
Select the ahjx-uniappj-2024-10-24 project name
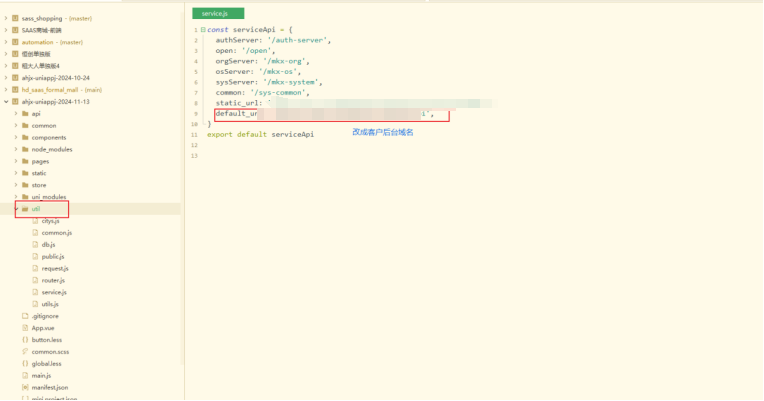pos(56,78)
